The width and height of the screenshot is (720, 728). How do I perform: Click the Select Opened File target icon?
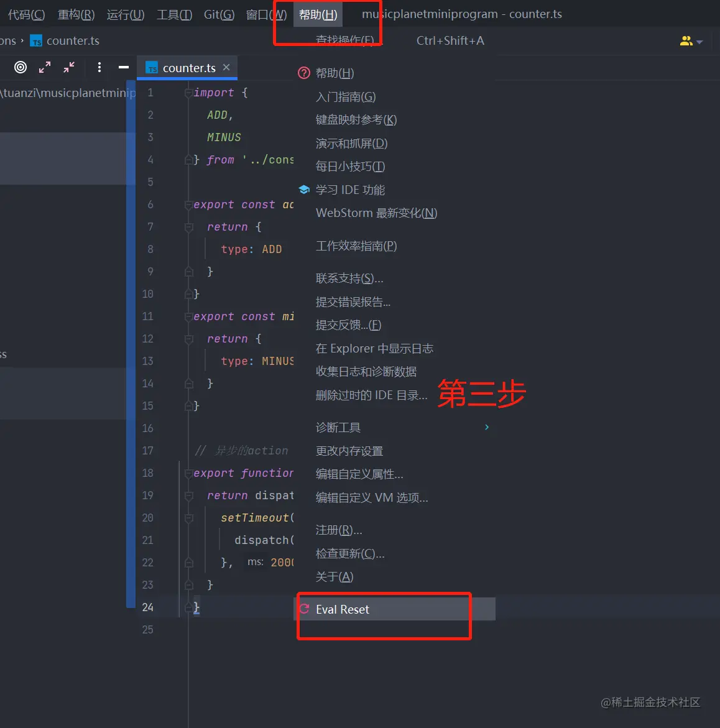pos(21,67)
